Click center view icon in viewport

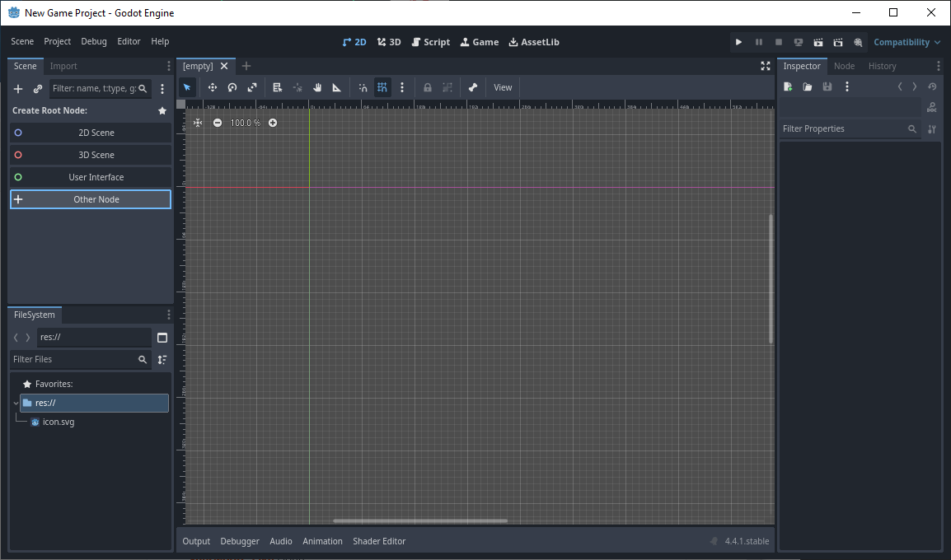[x=198, y=123]
